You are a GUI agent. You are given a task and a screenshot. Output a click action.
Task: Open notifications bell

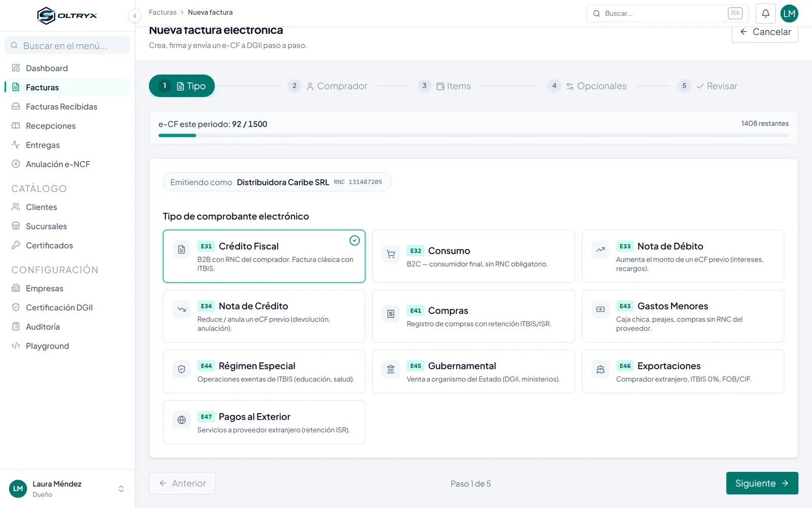(x=765, y=14)
